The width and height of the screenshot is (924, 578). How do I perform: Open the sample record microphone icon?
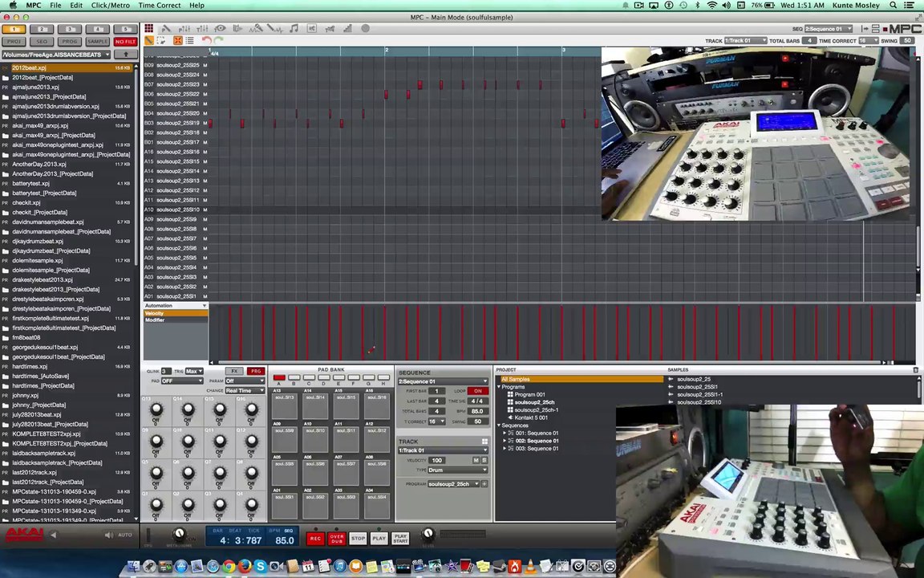(256, 28)
